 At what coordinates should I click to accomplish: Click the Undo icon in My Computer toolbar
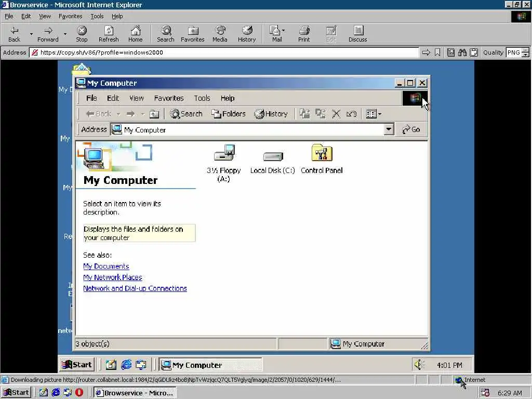point(351,114)
